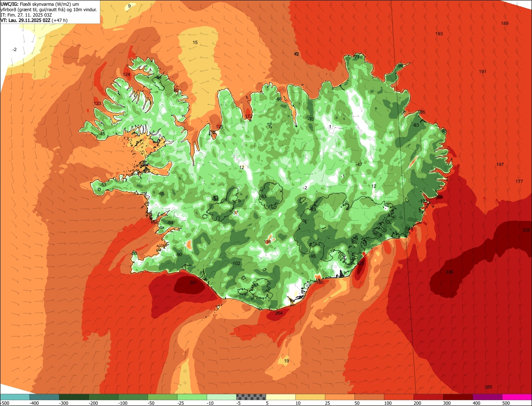Click the '-500' label on the legend scale
The width and height of the screenshot is (532, 406).
click(x=5, y=403)
